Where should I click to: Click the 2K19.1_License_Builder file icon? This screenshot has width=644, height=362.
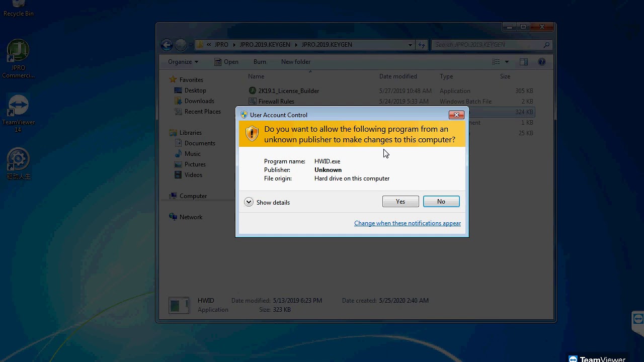click(253, 91)
